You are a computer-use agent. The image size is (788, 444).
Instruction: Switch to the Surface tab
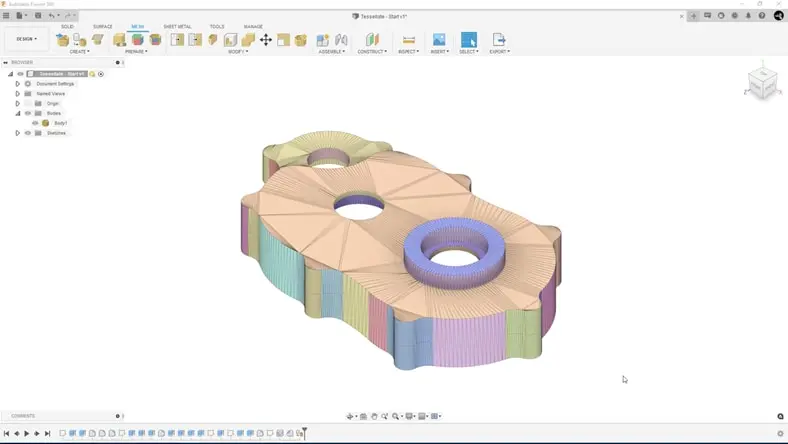103,27
